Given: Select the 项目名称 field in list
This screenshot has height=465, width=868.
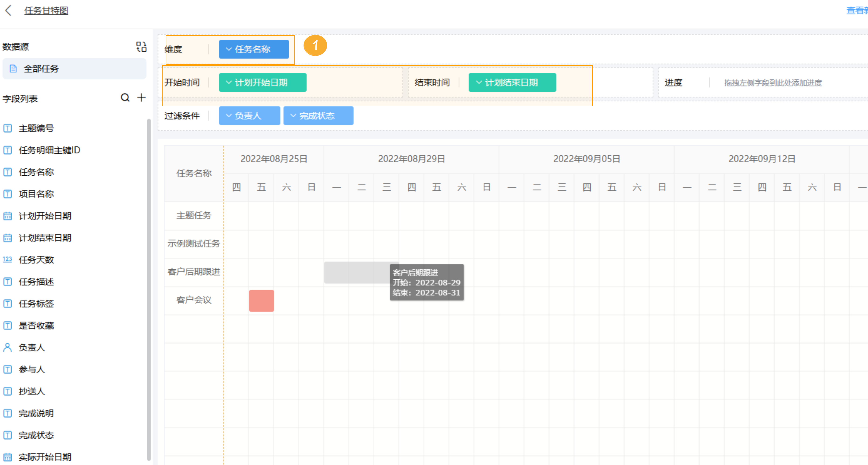Looking at the screenshot, I should point(36,194).
